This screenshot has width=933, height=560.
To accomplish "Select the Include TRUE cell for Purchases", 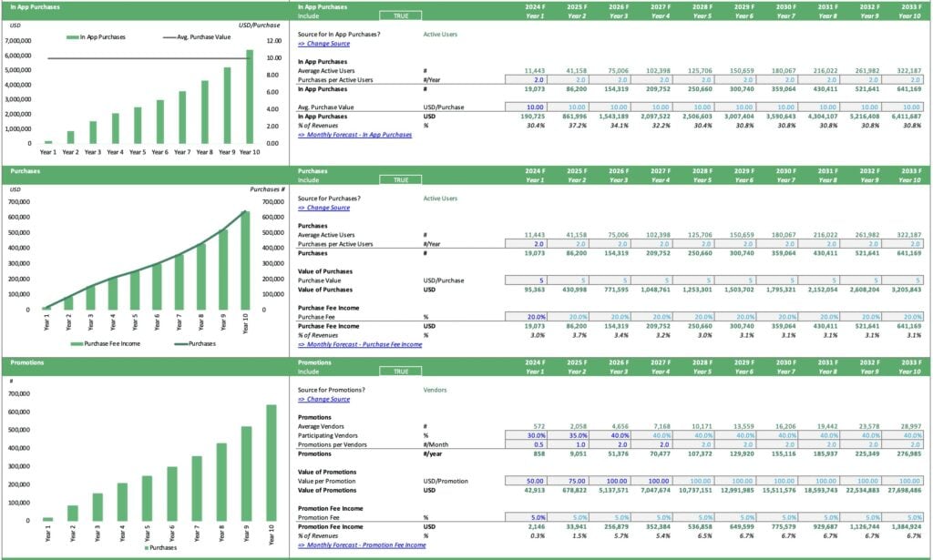I will tap(401, 180).
